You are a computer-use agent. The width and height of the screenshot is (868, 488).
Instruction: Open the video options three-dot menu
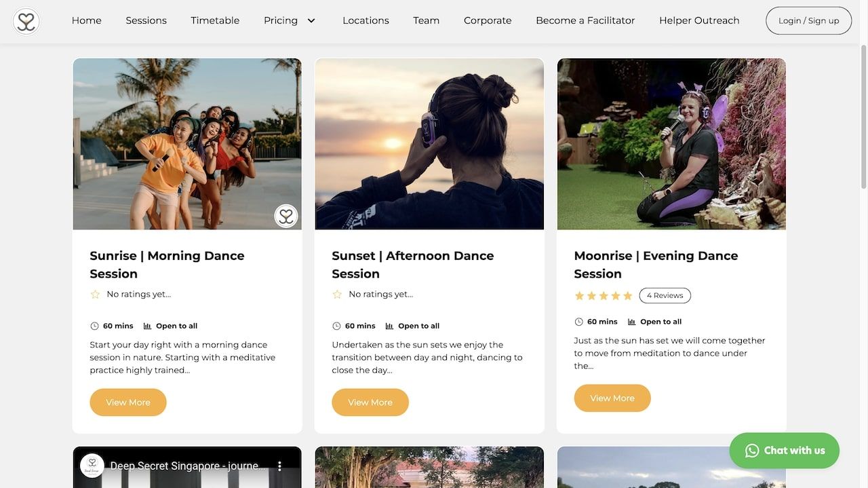click(x=279, y=466)
